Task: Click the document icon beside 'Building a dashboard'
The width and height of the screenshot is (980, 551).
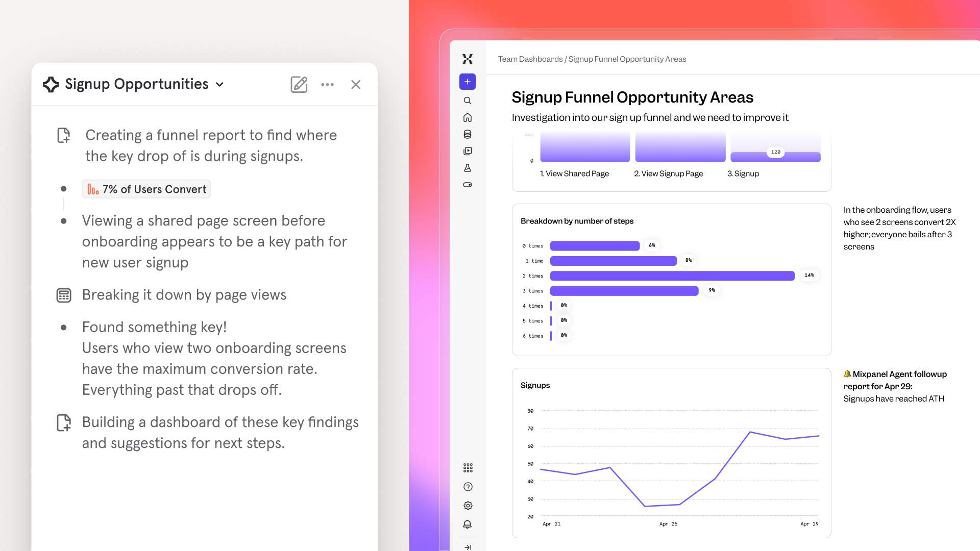Action: (x=64, y=423)
